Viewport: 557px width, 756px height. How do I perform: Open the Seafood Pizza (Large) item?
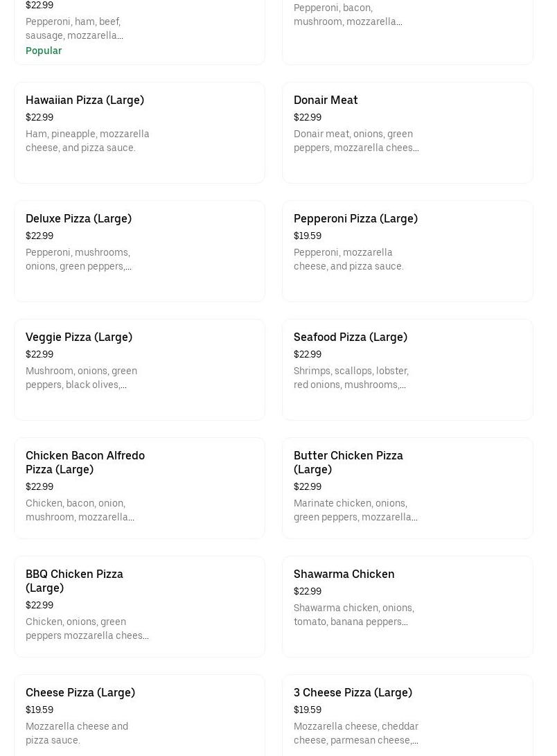pos(350,337)
